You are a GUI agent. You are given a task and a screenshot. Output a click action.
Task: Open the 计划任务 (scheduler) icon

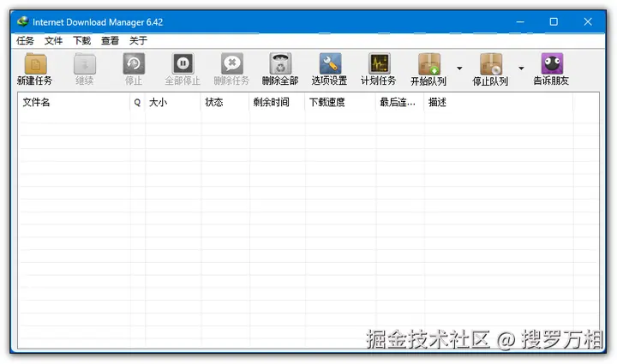pyautogui.click(x=380, y=63)
